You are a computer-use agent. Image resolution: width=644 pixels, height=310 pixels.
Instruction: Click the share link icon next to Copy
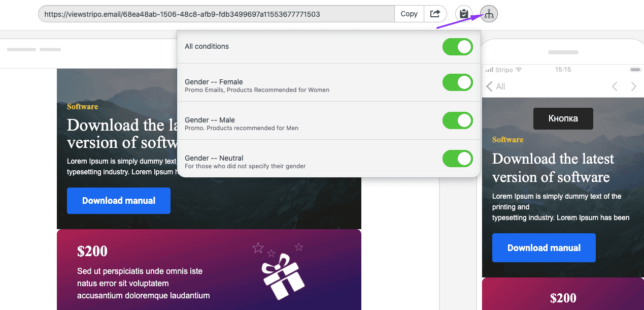(435, 14)
